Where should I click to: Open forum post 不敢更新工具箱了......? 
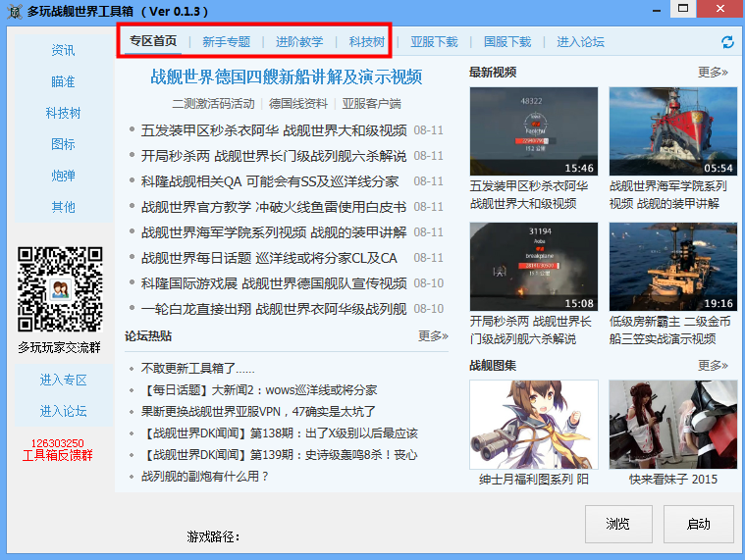click(197, 369)
